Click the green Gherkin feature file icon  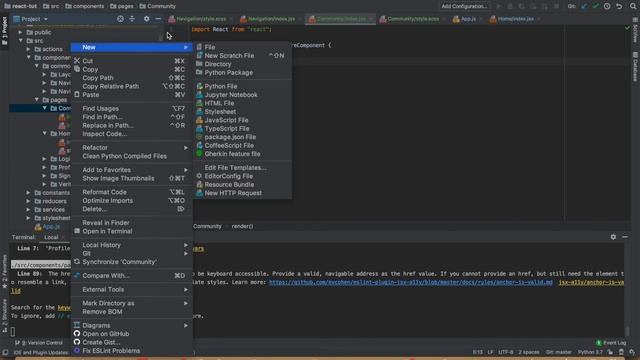click(x=199, y=154)
